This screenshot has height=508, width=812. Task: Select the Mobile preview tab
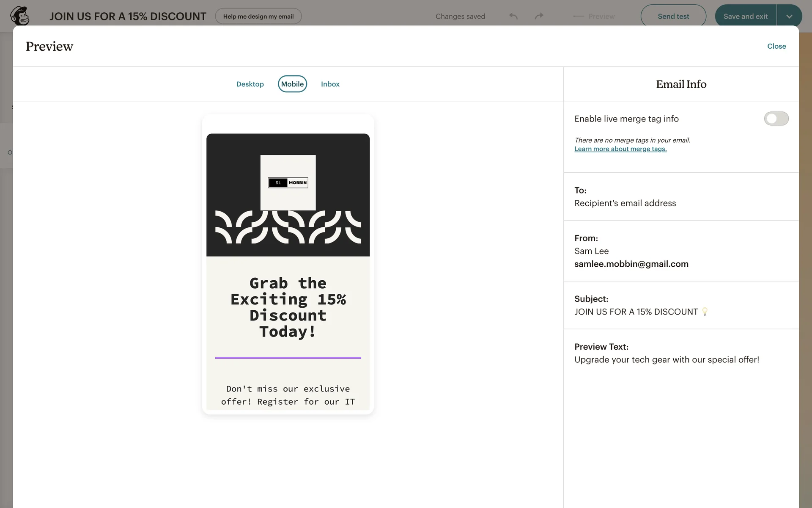click(x=292, y=84)
